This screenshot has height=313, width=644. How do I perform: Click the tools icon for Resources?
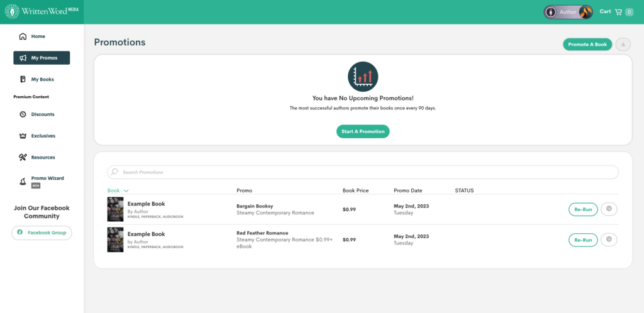tap(23, 157)
